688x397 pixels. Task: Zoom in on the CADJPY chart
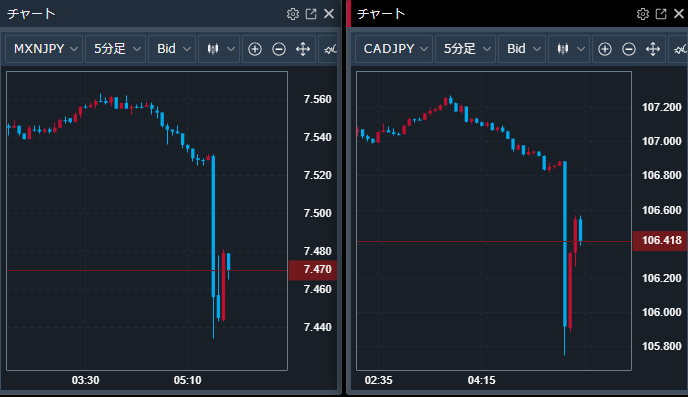(605, 49)
